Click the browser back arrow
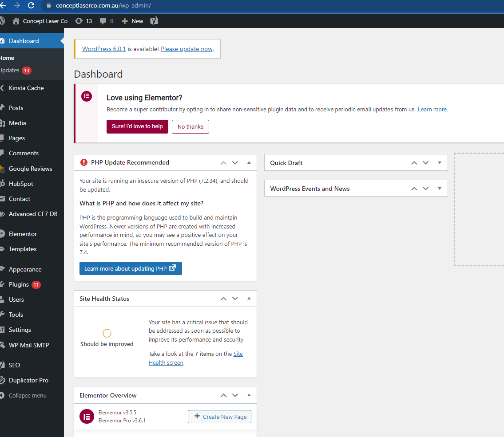The height and width of the screenshot is (437, 504). 3,5
